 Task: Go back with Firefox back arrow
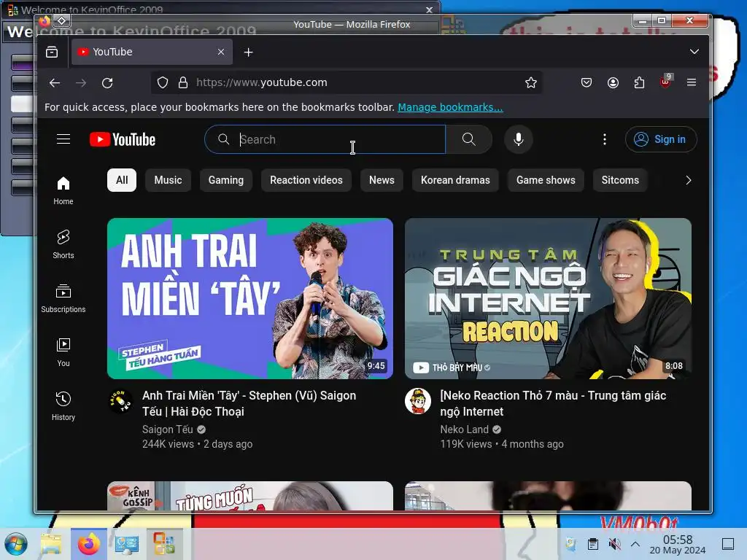point(55,83)
